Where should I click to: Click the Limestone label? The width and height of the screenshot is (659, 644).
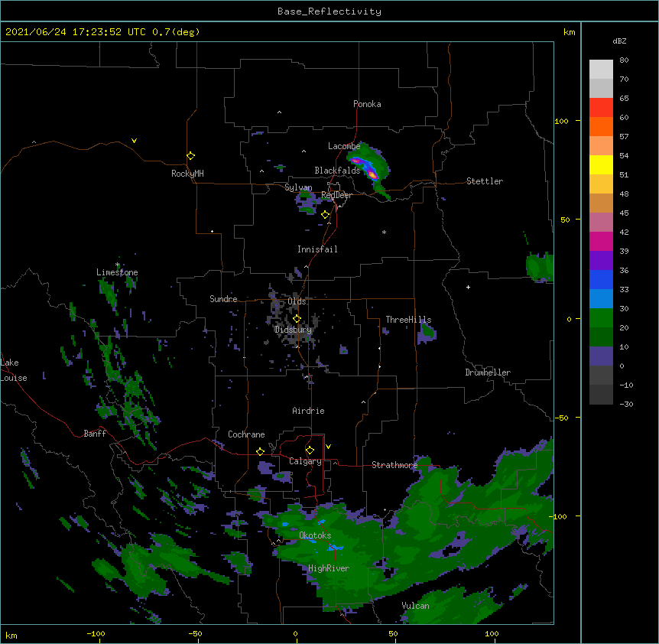pyautogui.click(x=117, y=272)
